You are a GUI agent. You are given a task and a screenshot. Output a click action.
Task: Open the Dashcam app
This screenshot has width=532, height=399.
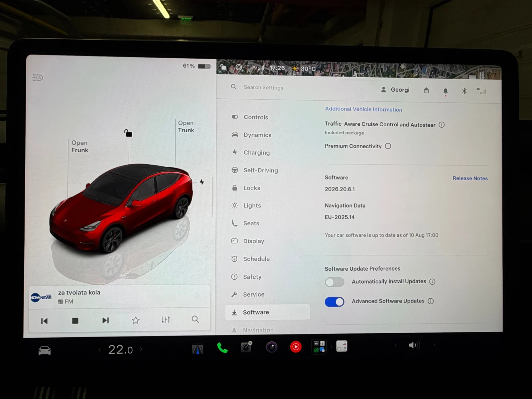tap(246, 347)
